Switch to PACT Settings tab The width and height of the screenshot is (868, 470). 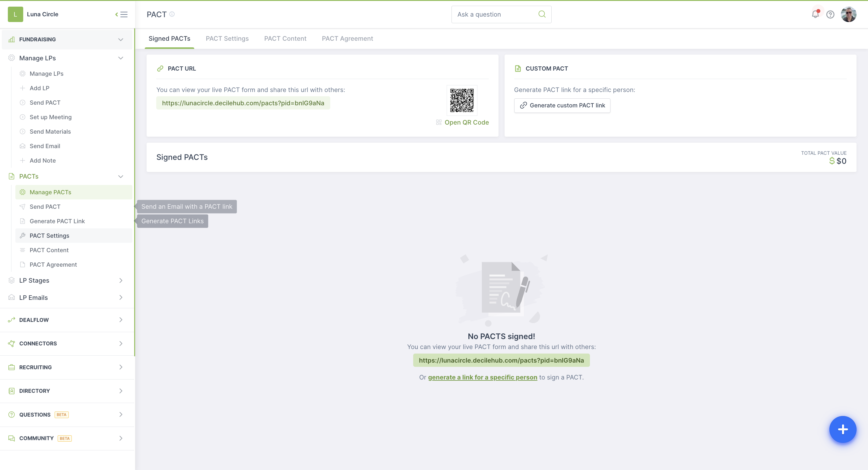[227, 38]
